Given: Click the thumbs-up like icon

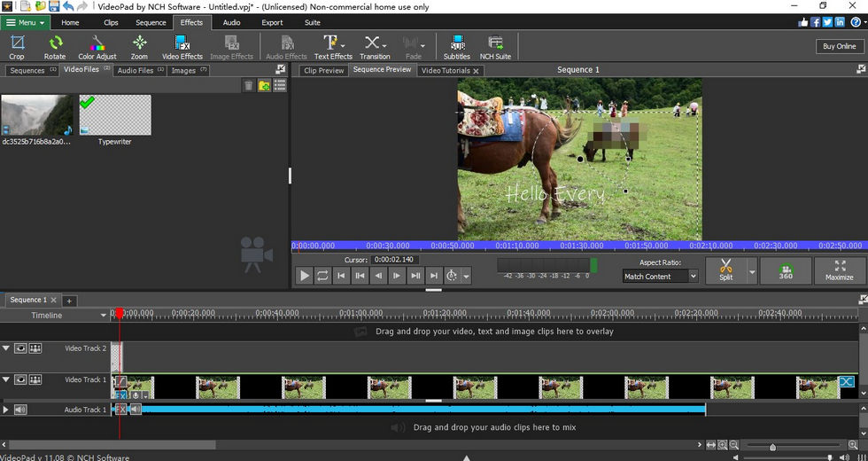Looking at the screenshot, I should click(x=803, y=22).
